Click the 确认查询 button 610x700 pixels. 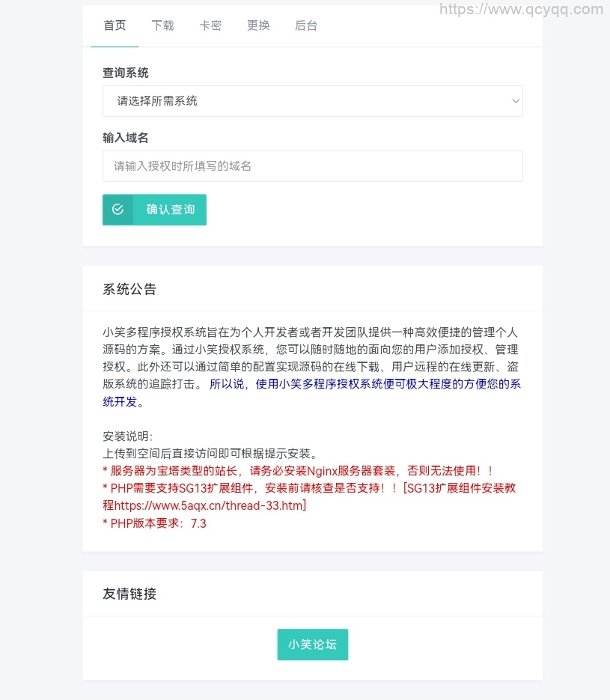pyautogui.click(x=154, y=210)
